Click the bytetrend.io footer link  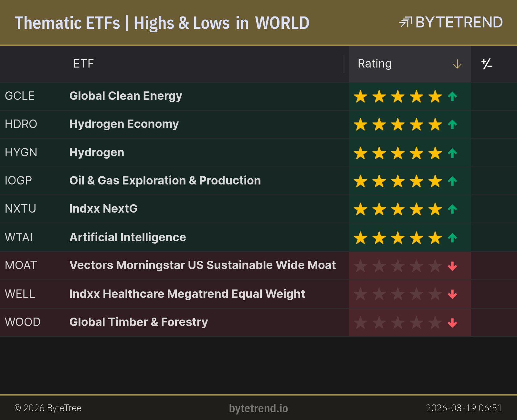tap(258, 408)
